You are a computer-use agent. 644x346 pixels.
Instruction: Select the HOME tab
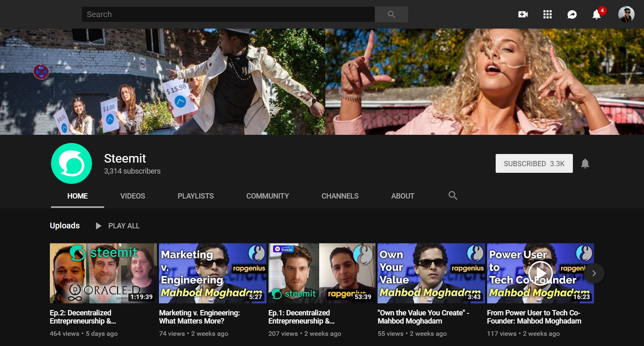(78, 196)
